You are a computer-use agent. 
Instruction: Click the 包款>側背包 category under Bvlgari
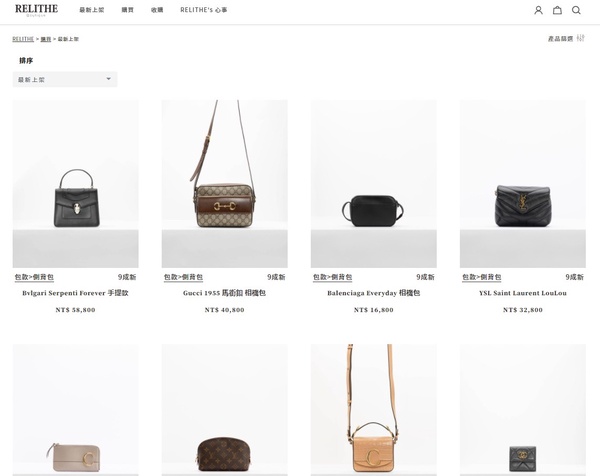click(34, 277)
